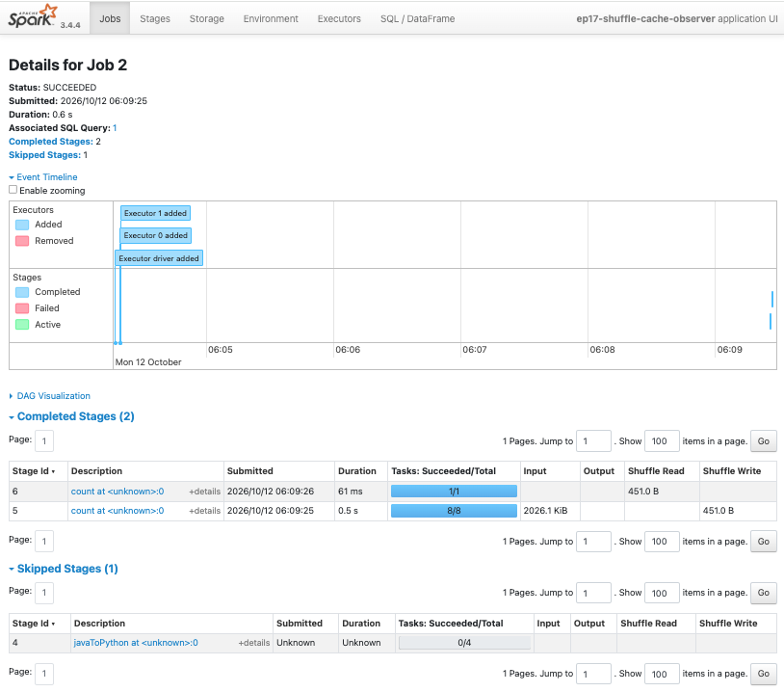The image size is (784, 692).
Task: Click the Failed stages legend swatch
Action: [x=22, y=308]
